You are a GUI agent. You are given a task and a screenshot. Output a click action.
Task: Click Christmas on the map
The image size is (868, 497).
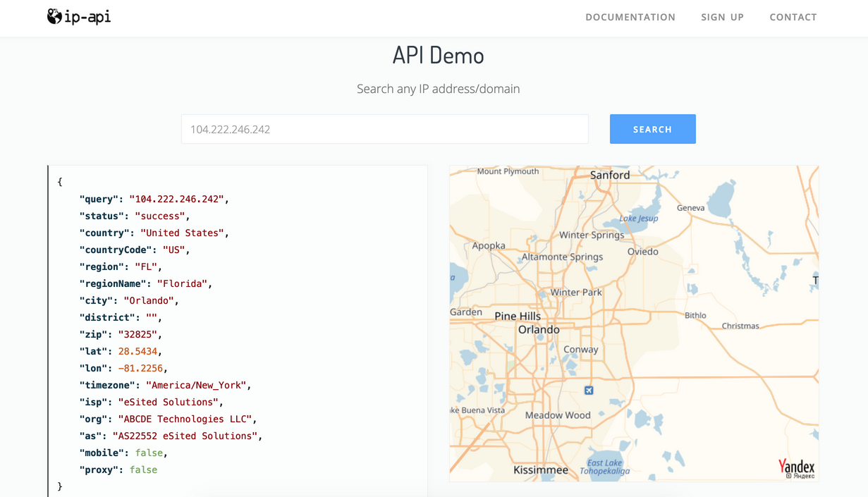pos(740,326)
